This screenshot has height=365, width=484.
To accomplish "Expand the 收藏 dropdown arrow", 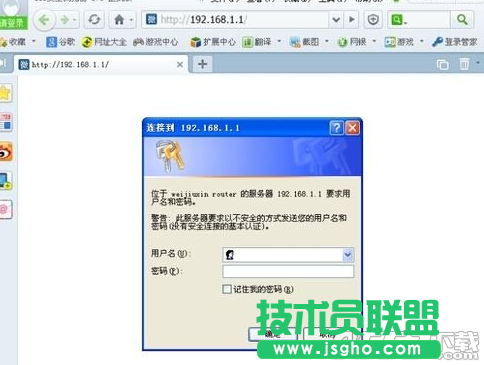I will (x=34, y=41).
